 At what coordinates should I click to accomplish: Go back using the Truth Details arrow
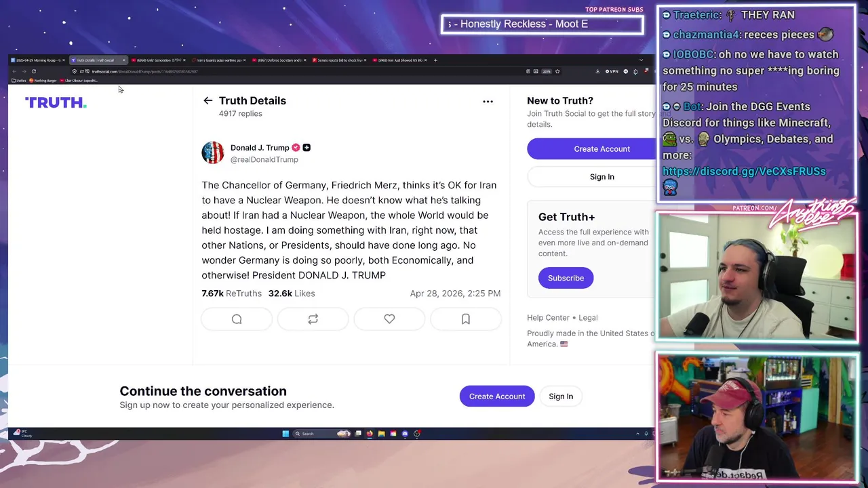pyautogui.click(x=208, y=100)
